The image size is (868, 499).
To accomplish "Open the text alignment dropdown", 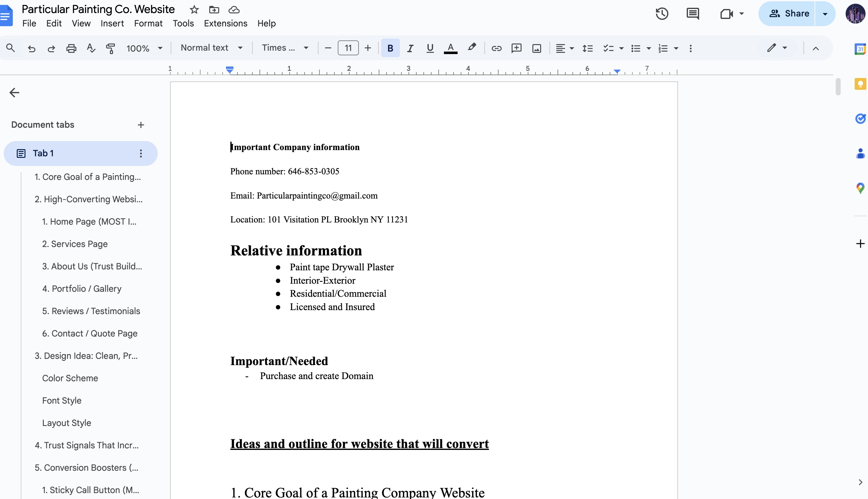I will click(x=564, y=48).
